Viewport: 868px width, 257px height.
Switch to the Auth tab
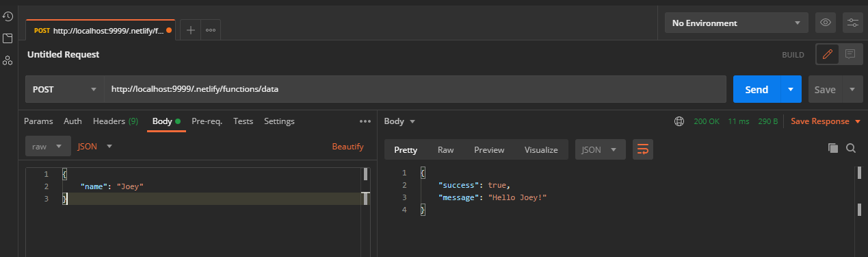(73, 121)
